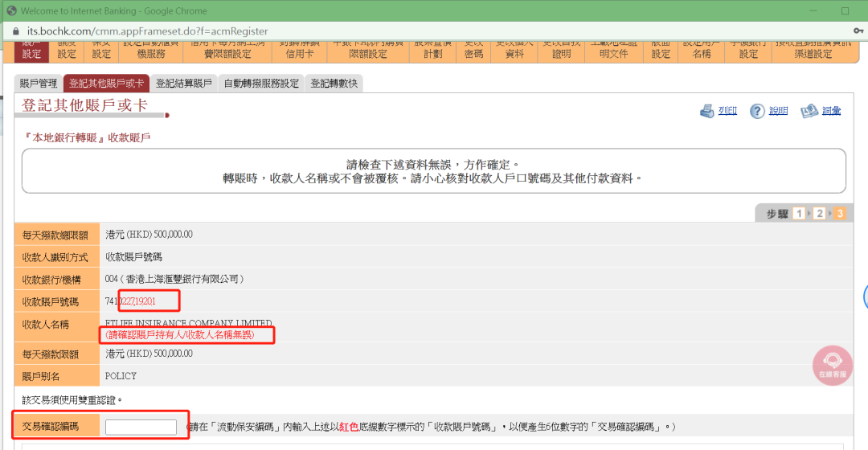The image size is (868, 450).
Task: Click the 該交易須使用雙重認證 notice
Action: click(x=72, y=399)
